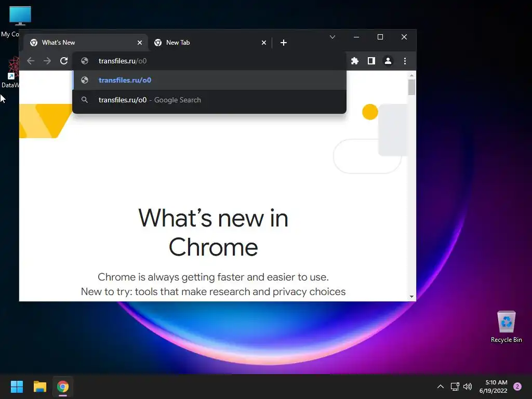The width and height of the screenshot is (532, 399).
Task: Go back using the back arrow
Action: click(31, 61)
